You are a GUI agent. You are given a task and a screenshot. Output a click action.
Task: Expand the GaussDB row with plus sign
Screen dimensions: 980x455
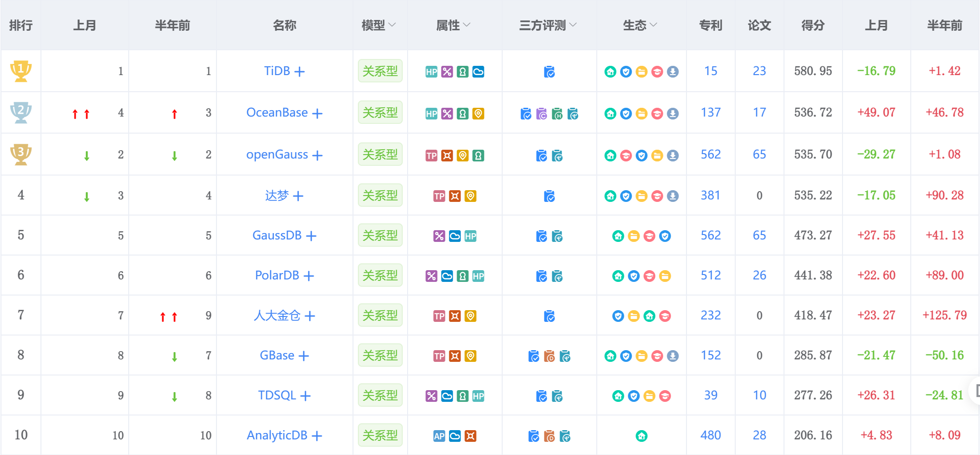pyautogui.click(x=311, y=237)
